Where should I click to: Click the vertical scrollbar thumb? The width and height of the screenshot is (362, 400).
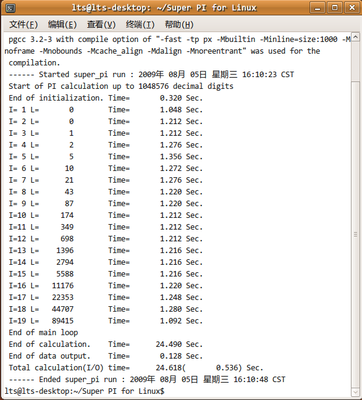coord(355,234)
